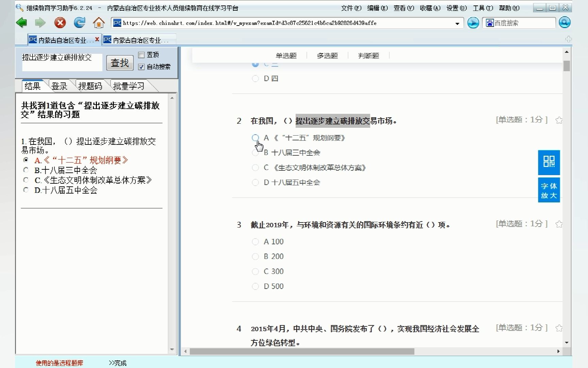Open the home page icon

pos(99,23)
